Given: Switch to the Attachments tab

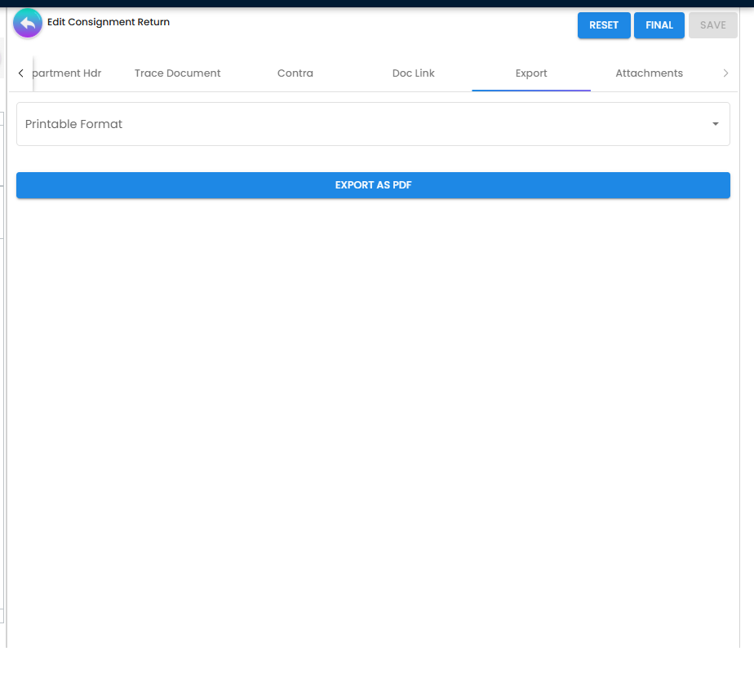Looking at the screenshot, I should coord(649,73).
